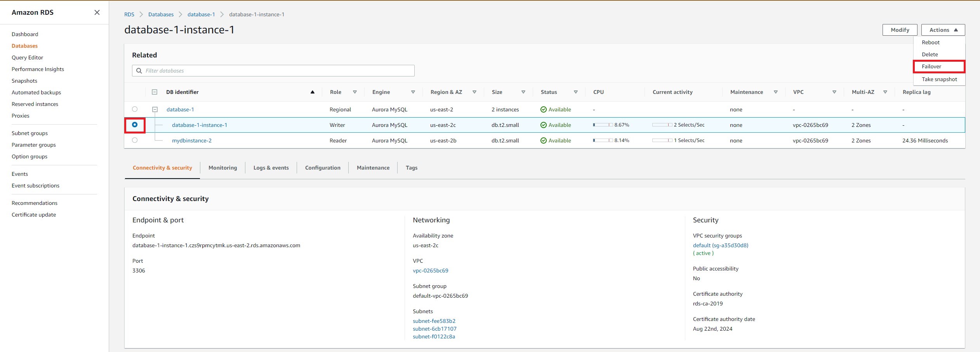Image resolution: width=980 pixels, height=352 pixels.
Task: Choose Failover from Actions menu
Action: pyautogui.click(x=931, y=66)
